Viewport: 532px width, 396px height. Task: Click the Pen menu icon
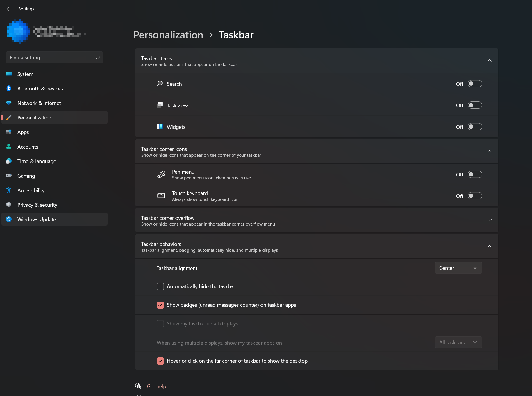tap(161, 174)
